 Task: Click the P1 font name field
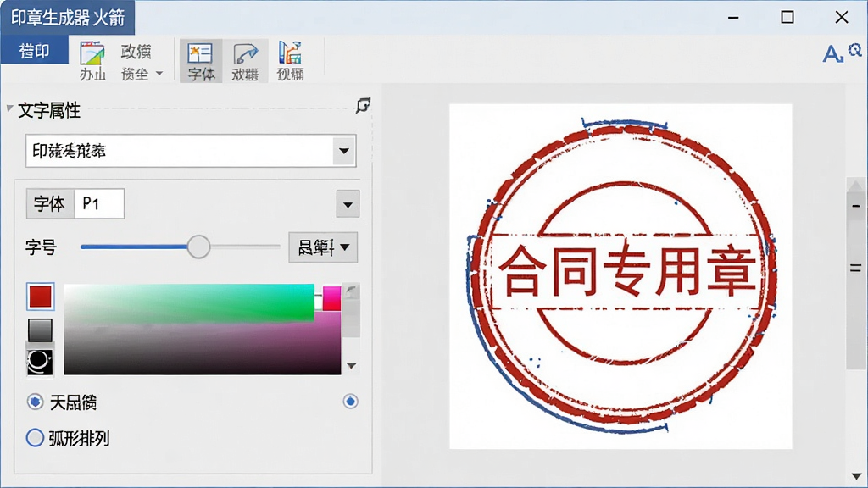(x=99, y=203)
